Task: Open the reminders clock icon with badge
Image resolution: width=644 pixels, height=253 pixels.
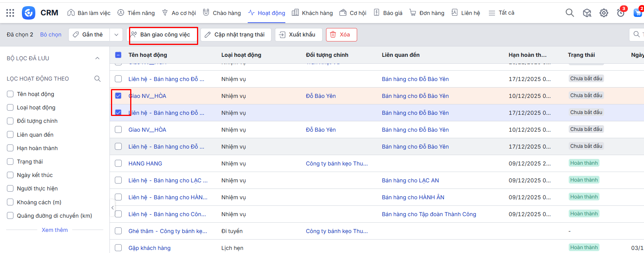Action: pos(621,13)
